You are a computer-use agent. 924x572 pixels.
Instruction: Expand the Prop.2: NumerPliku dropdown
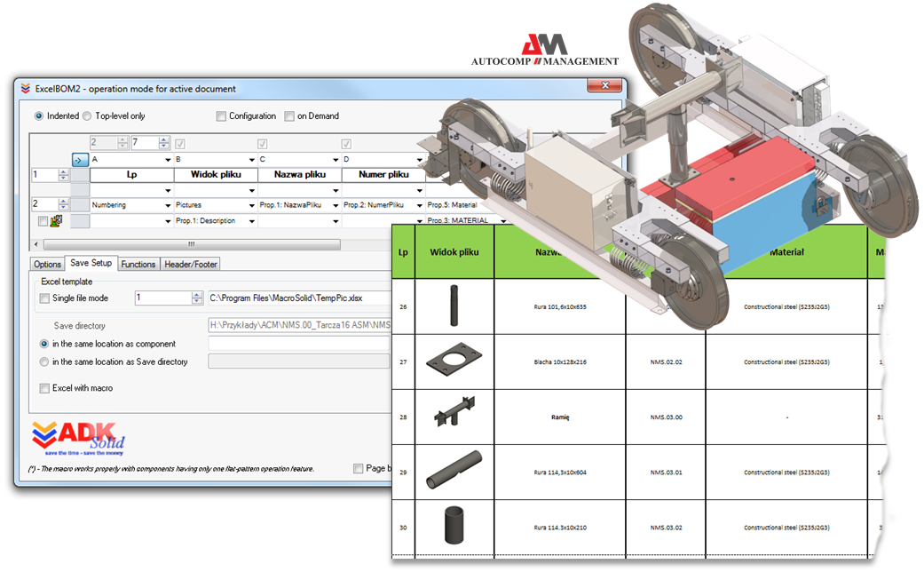coord(420,206)
